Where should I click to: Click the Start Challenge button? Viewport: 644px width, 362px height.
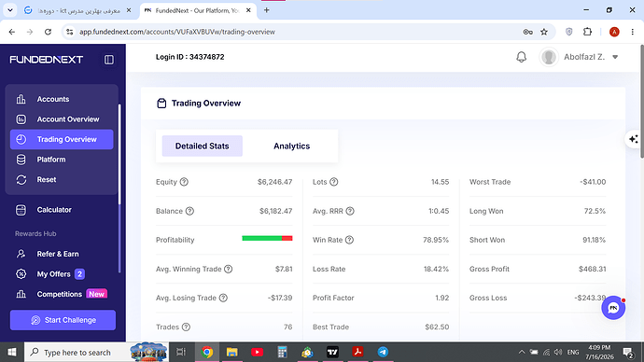(x=63, y=320)
